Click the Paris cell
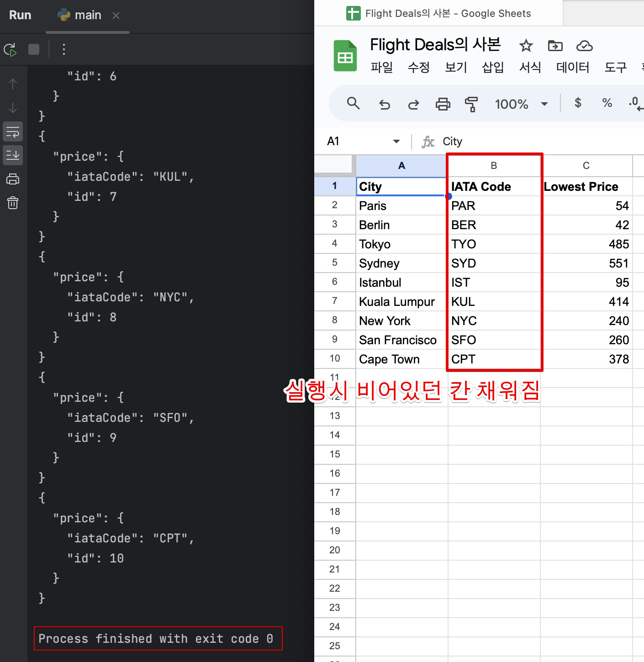This screenshot has height=662, width=644. [401, 206]
